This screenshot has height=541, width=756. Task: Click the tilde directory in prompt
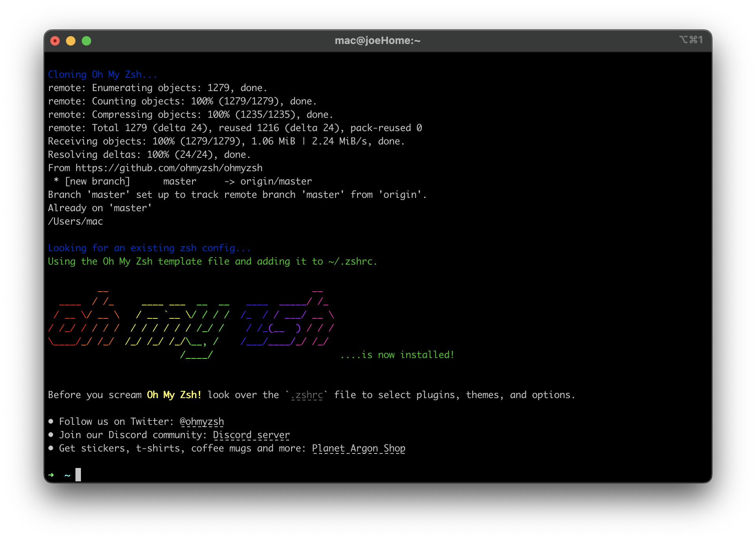pos(67,475)
